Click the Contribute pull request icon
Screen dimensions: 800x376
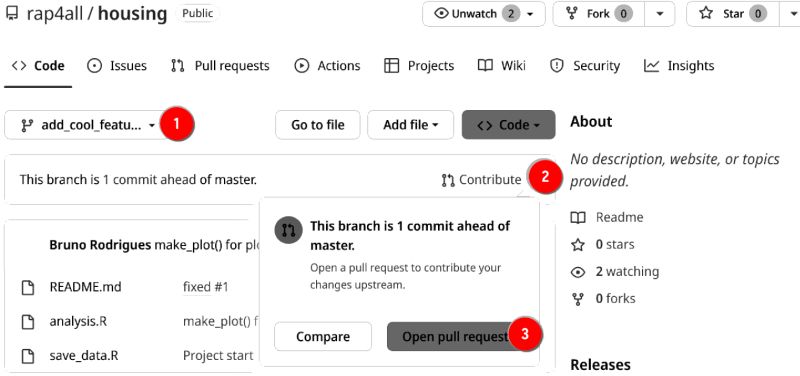[x=448, y=180]
